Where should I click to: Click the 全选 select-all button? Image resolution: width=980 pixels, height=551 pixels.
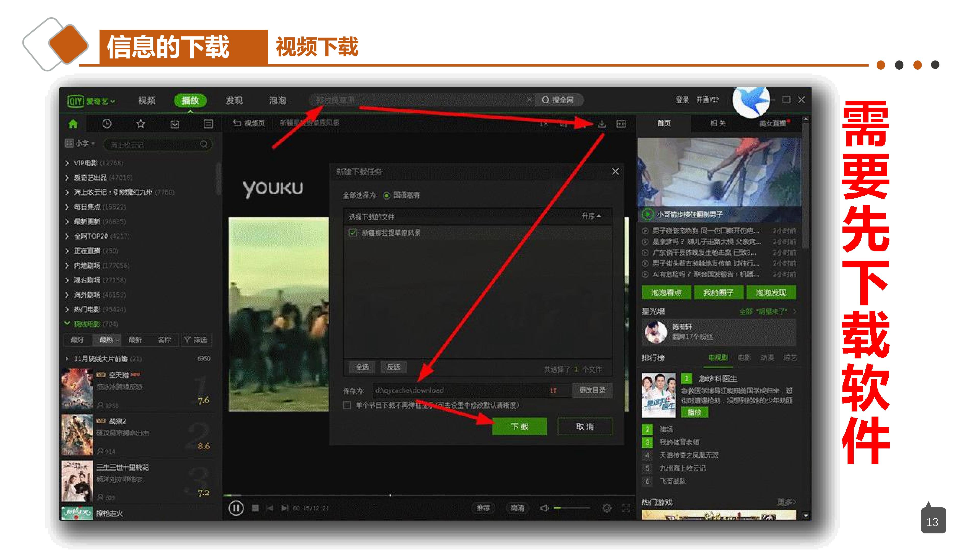point(362,367)
